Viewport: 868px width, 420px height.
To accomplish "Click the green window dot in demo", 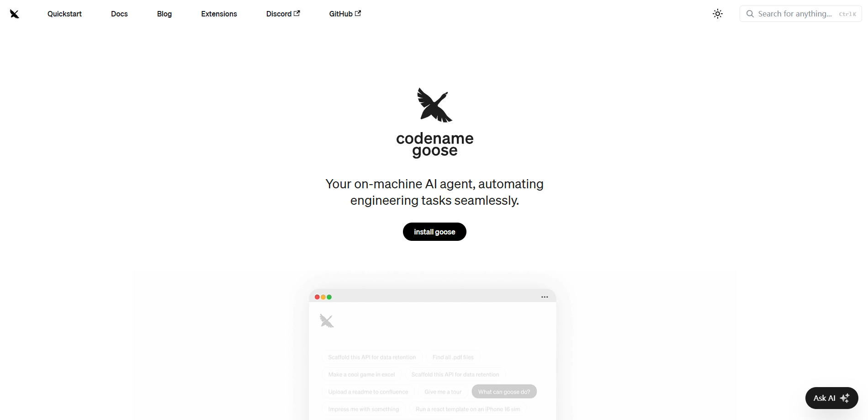I will (329, 297).
